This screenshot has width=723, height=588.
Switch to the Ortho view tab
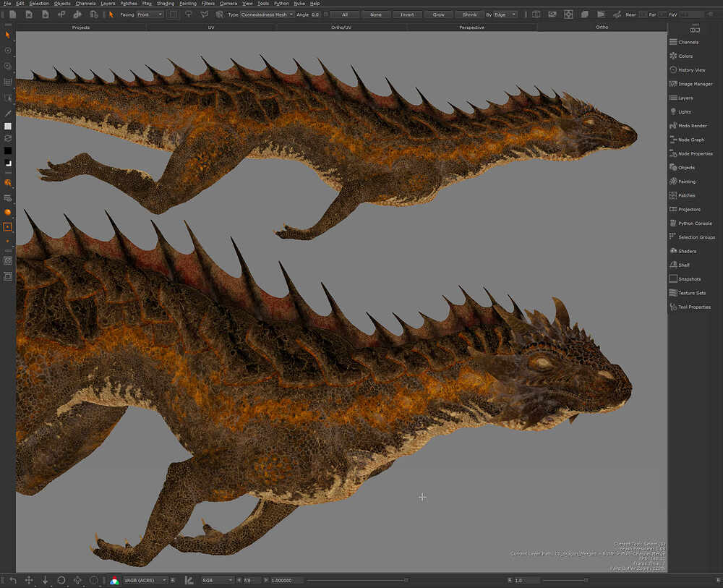[x=602, y=27]
